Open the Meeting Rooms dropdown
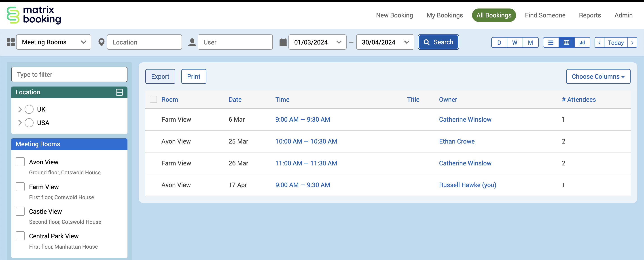644x260 pixels. [54, 42]
